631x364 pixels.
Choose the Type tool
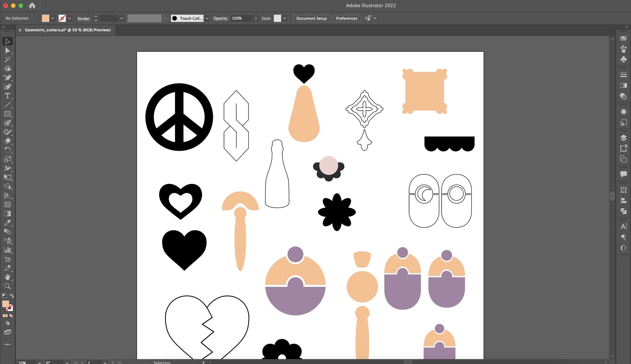click(7, 96)
